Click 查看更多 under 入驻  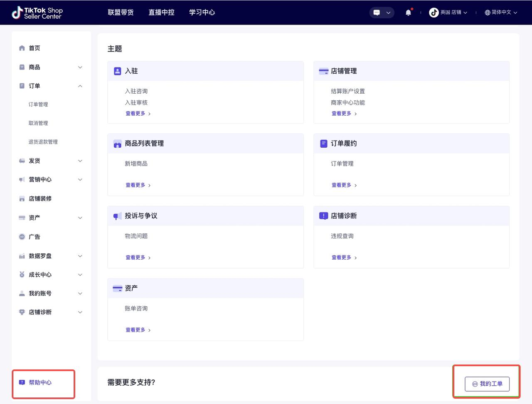pos(138,114)
